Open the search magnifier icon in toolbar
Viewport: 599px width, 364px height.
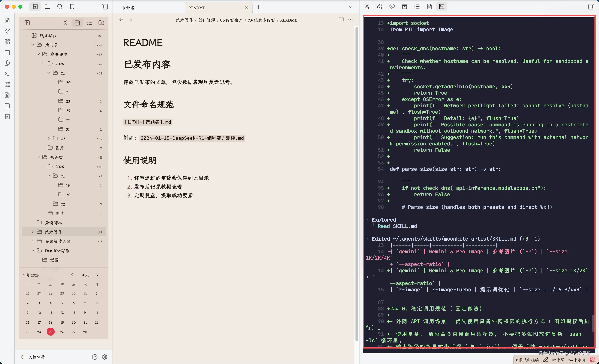click(60, 7)
